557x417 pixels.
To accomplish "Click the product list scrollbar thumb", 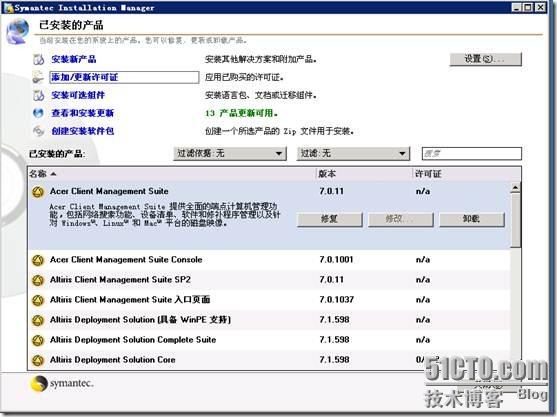I will pos(515,220).
